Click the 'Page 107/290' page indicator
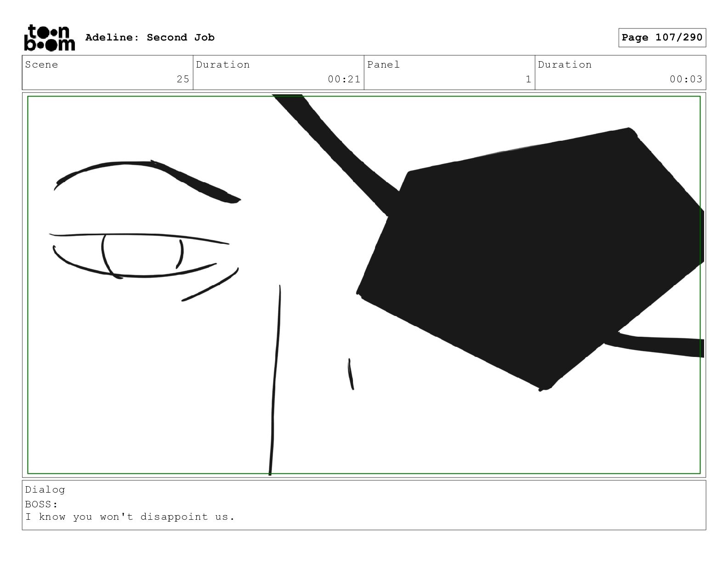Screen dimensions: 728x563 (662, 38)
